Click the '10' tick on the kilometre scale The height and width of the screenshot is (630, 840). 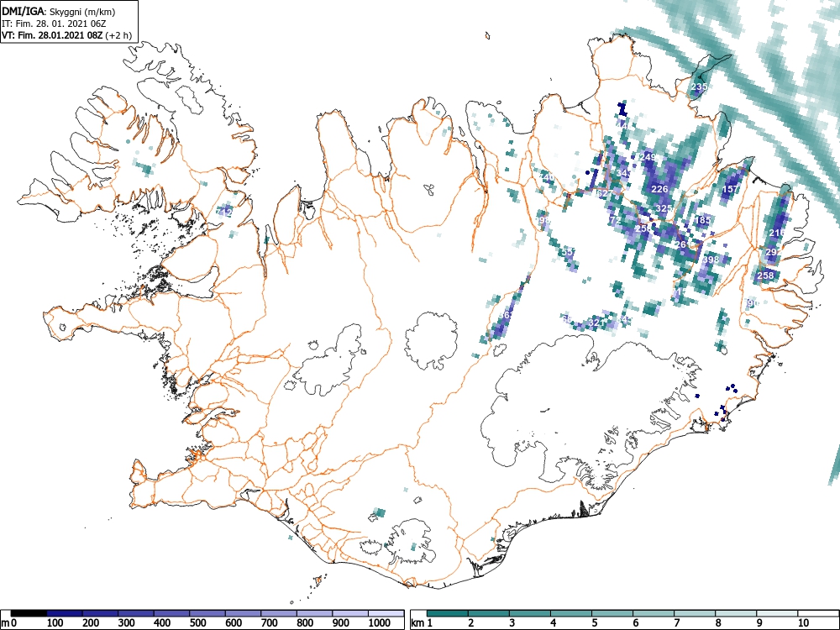pyautogui.click(x=803, y=623)
